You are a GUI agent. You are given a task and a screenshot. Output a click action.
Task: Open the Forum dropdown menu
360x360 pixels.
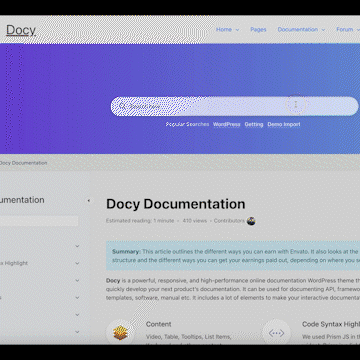coord(348,29)
